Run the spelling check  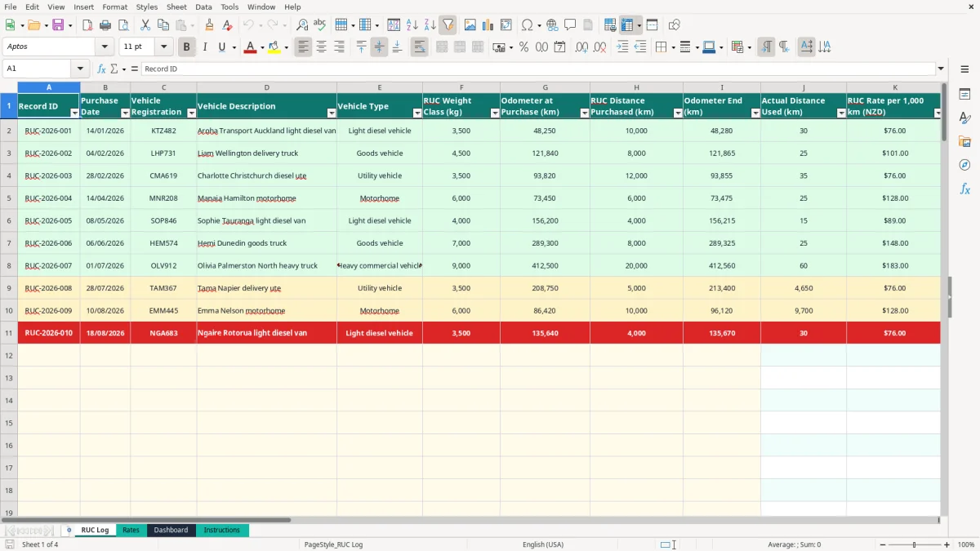coord(320,25)
